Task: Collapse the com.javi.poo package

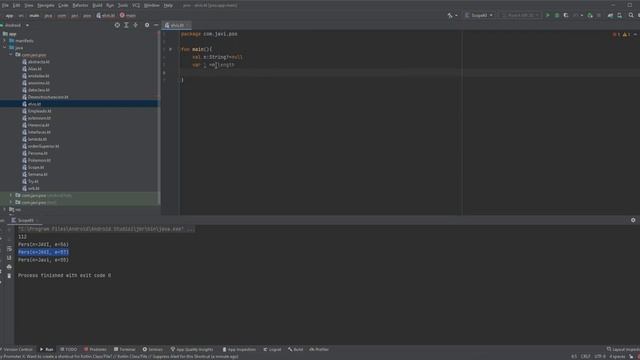Action: pyautogui.click(x=11, y=55)
